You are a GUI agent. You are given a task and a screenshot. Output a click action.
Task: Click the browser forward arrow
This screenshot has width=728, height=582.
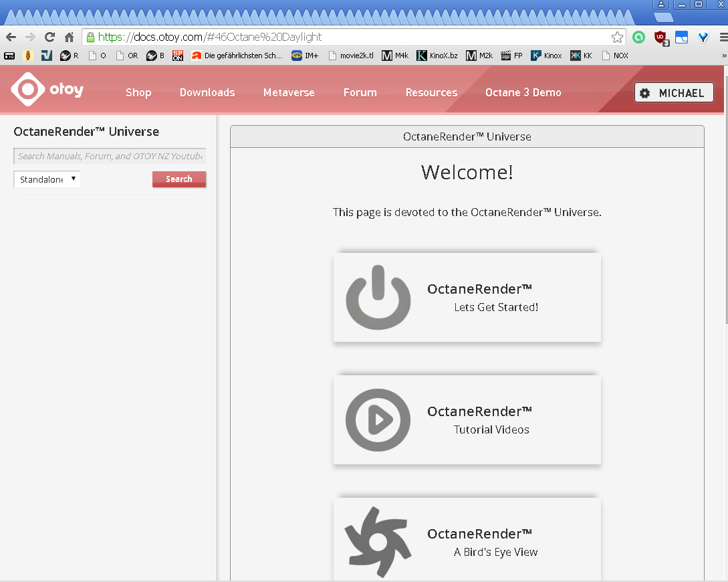coord(30,37)
